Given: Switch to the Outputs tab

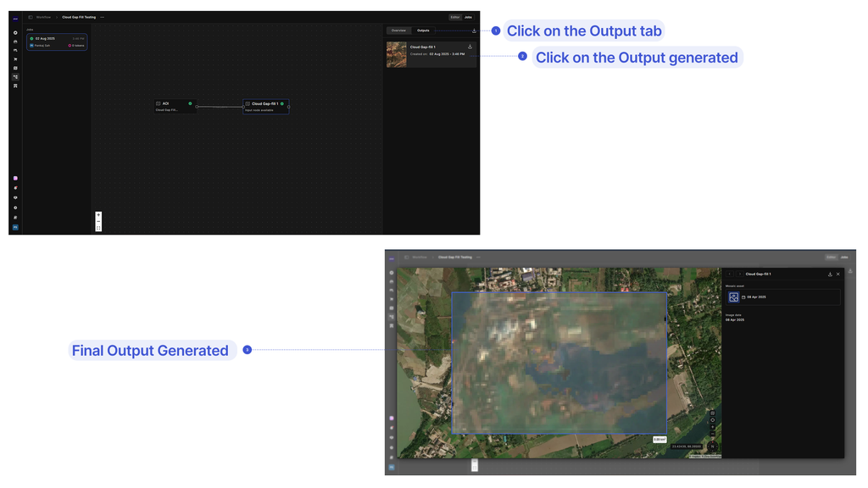Looking at the screenshot, I should [423, 30].
